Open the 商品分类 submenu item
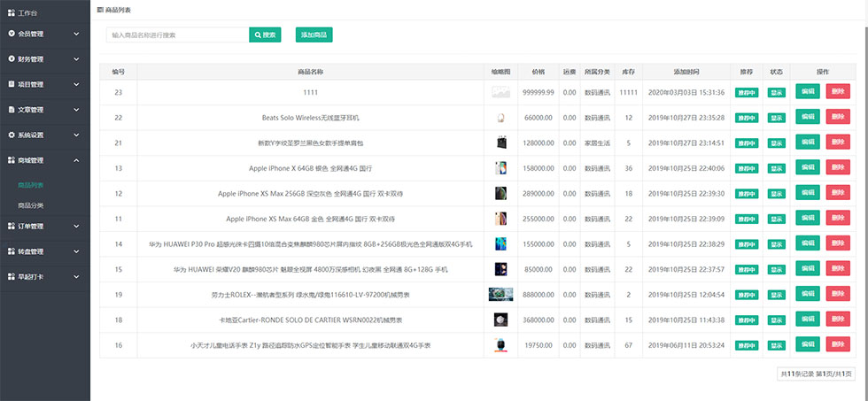Image resolution: width=868 pixels, height=401 pixels. pos(30,205)
